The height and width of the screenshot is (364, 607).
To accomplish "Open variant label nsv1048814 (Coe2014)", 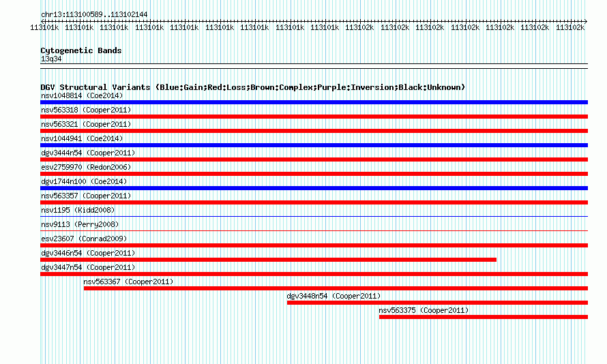I will coord(82,95).
